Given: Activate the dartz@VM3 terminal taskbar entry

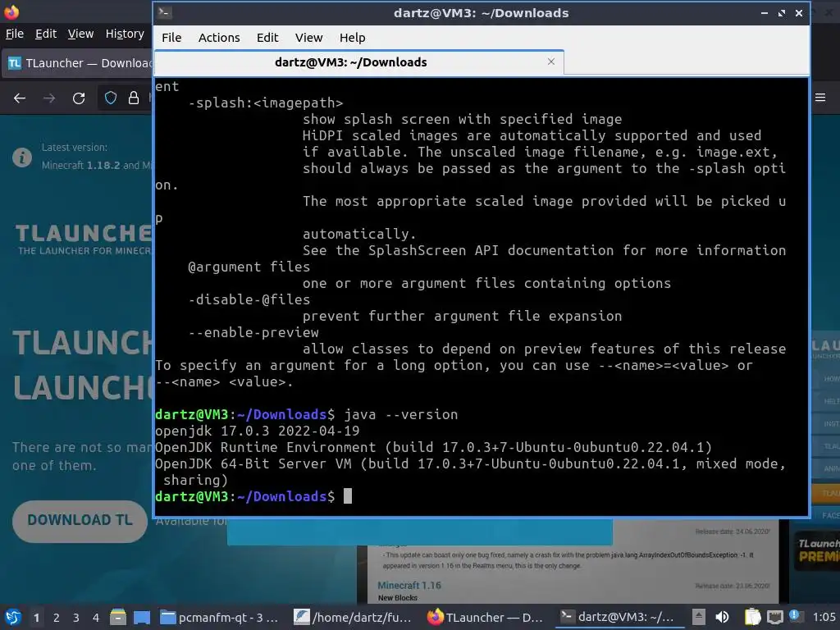Looking at the screenshot, I should pyautogui.click(x=619, y=618).
